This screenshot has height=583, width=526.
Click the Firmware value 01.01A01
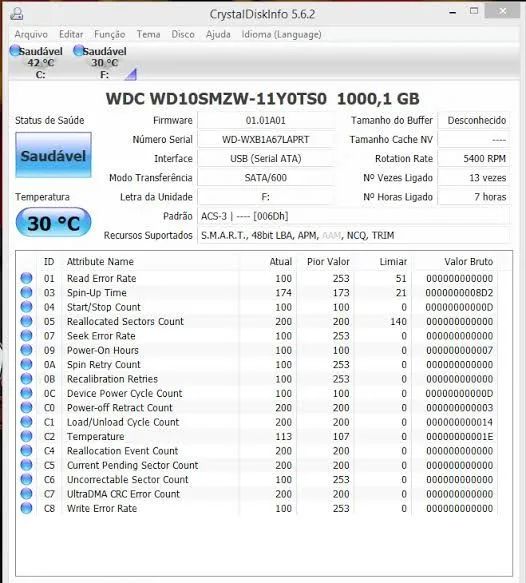pyautogui.click(x=265, y=120)
